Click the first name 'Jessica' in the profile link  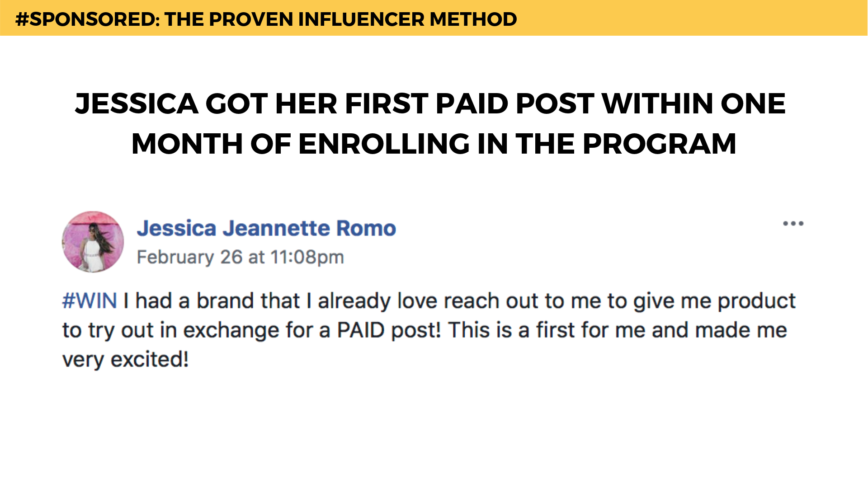(177, 228)
